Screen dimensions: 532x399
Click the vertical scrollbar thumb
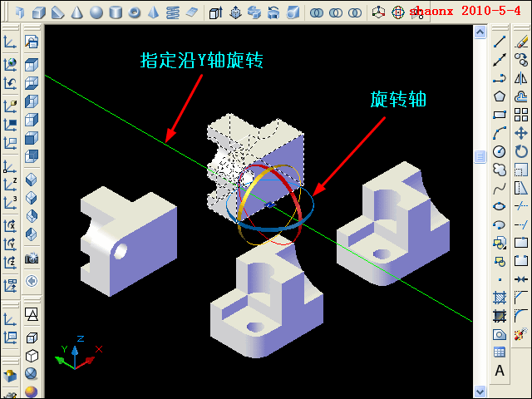479,156
